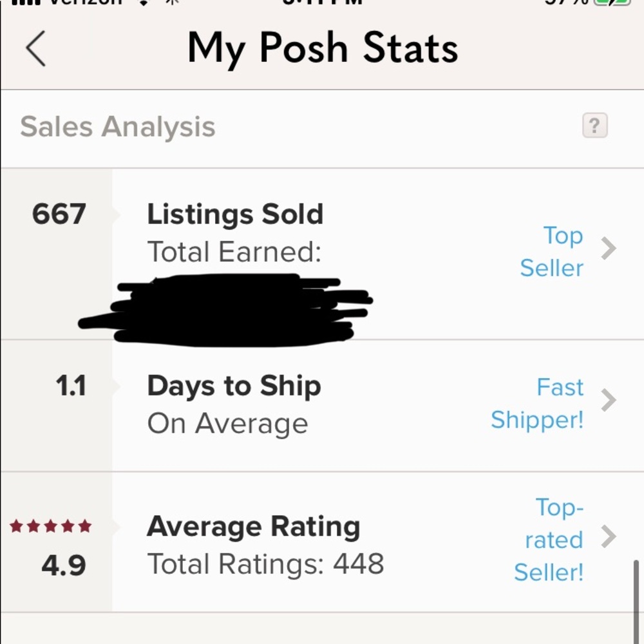The height and width of the screenshot is (644, 644).
Task: Select the Listings Sold row title
Action: 235,214
